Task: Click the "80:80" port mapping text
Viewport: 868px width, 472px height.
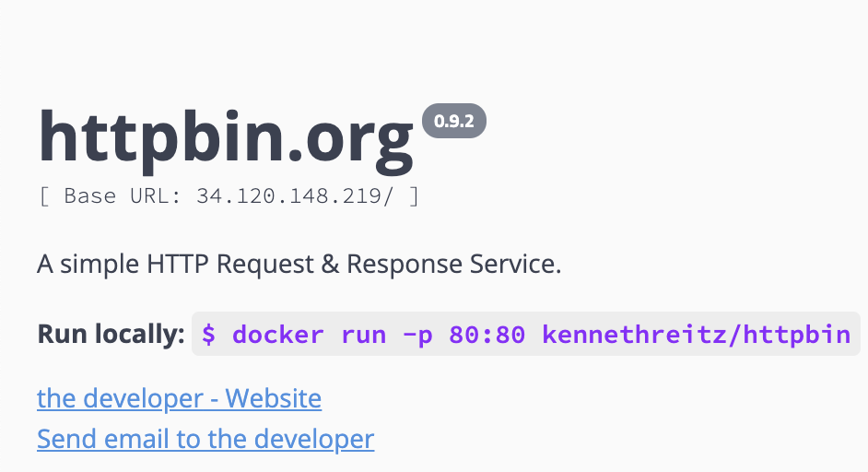Action: [487, 334]
